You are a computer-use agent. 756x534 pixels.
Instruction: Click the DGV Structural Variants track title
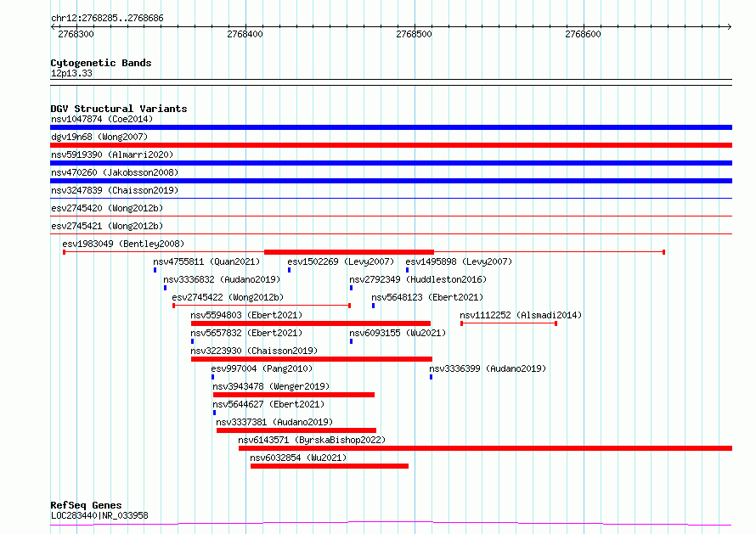coord(119,109)
